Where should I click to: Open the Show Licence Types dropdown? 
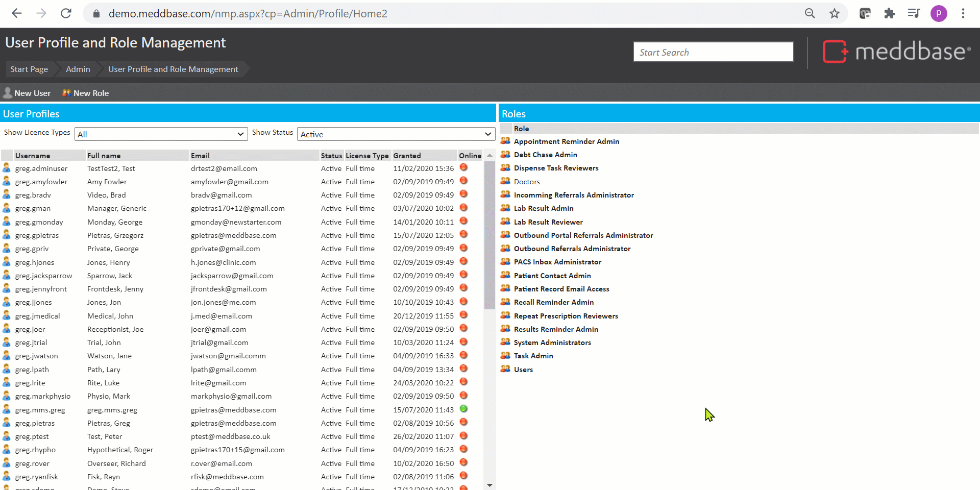pyautogui.click(x=161, y=134)
